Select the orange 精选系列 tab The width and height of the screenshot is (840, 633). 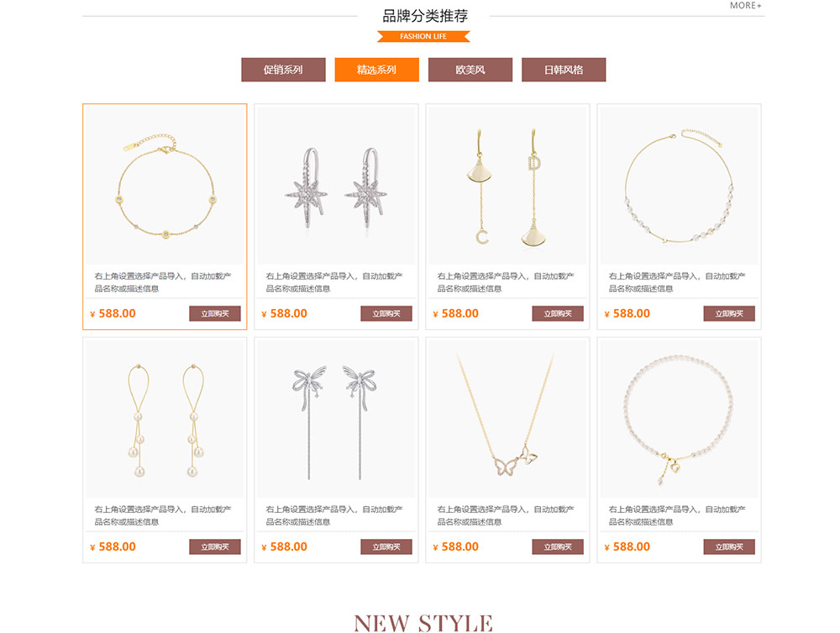[x=376, y=70]
